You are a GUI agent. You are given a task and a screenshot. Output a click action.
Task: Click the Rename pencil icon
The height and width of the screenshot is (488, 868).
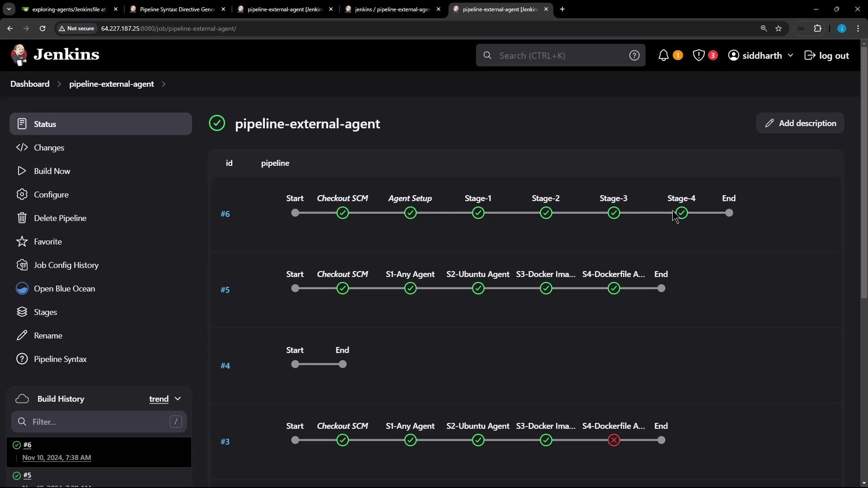point(22,335)
